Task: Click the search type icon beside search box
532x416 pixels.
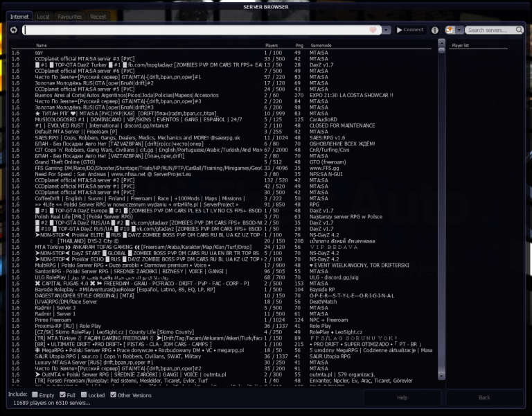Action: (450, 30)
